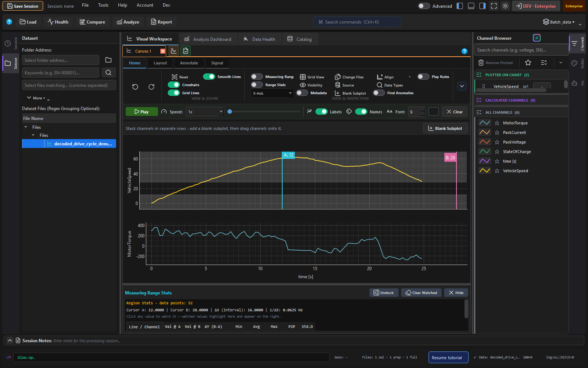Enable the Range Stats toggle
Viewport: 588px width, 368px height.
click(257, 85)
